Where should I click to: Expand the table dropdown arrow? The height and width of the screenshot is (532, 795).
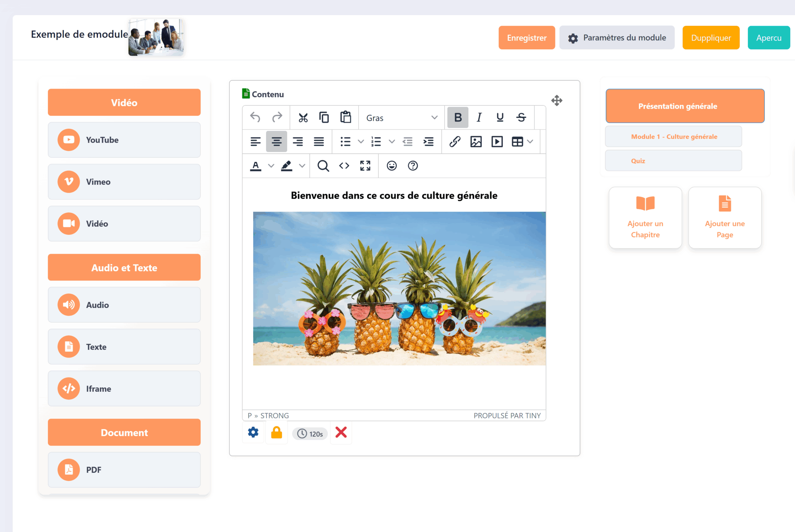(x=530, y=142)
